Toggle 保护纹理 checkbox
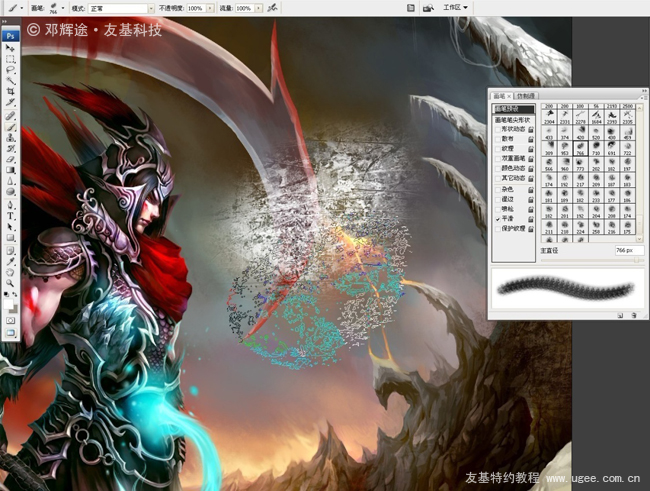650x491 pixels. pos(498,229)
